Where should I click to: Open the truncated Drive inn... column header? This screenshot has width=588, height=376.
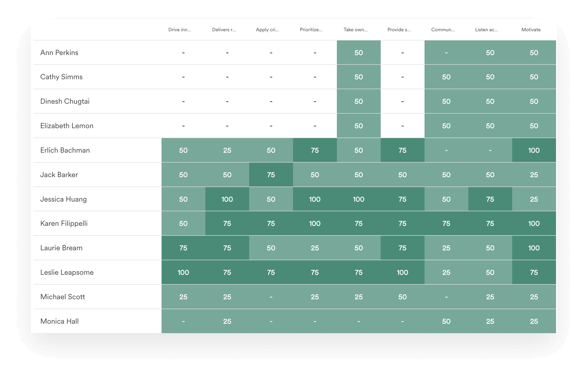click(x=179, y=30)
